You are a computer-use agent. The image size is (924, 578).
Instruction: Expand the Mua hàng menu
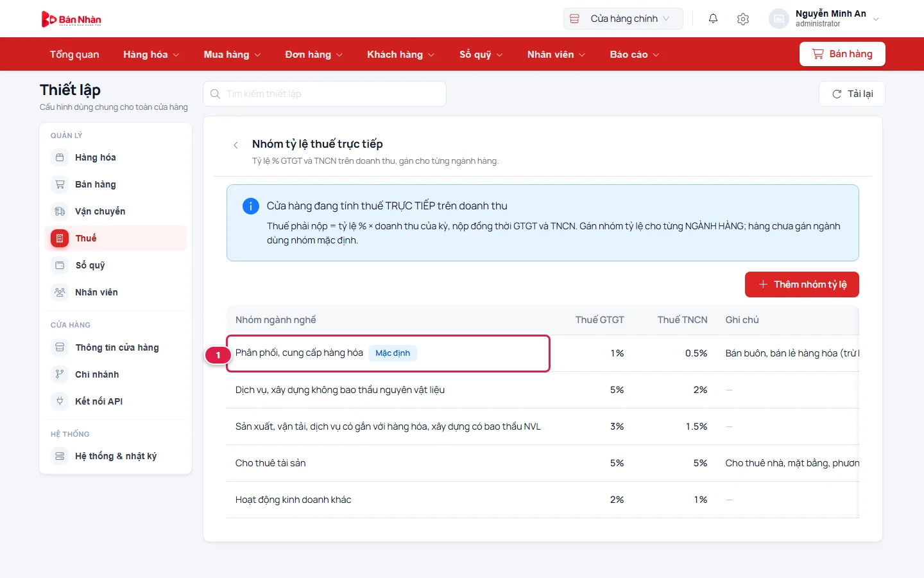click(232, 55)
